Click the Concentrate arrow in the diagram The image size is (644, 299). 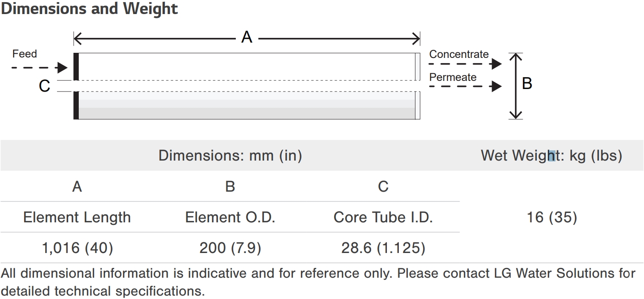[465, 64]
